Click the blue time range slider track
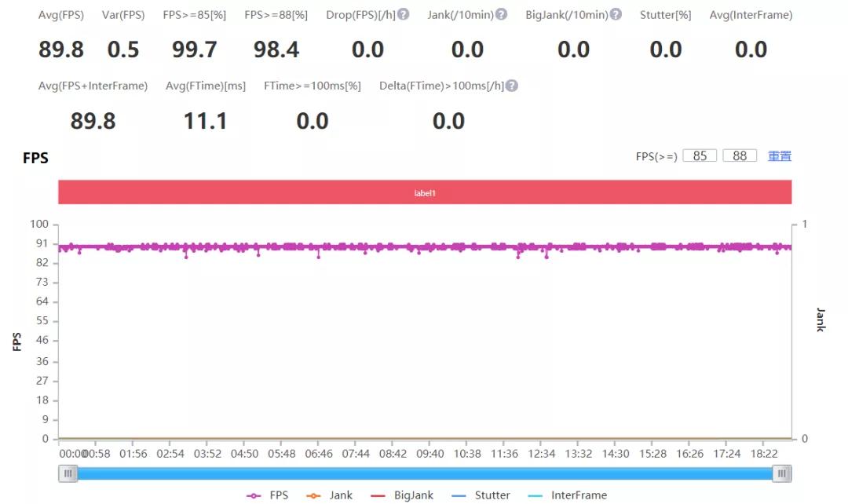This screenshot has width=848, height=504. (424, 473)
